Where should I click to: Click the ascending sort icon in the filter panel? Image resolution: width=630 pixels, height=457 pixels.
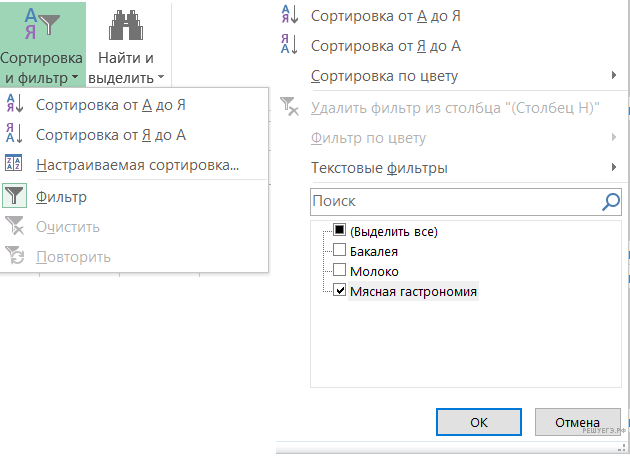[x=289, y=16]
